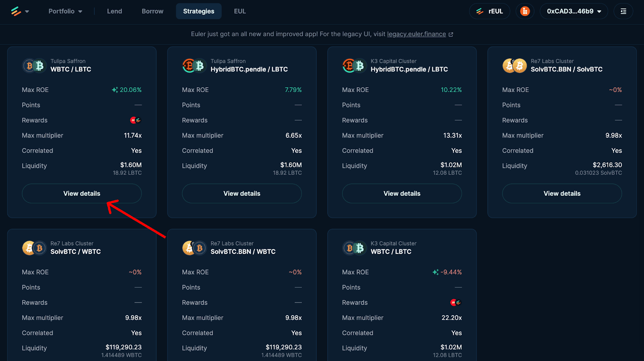Visit the legacy.euler.finance link

coord(416,34)
